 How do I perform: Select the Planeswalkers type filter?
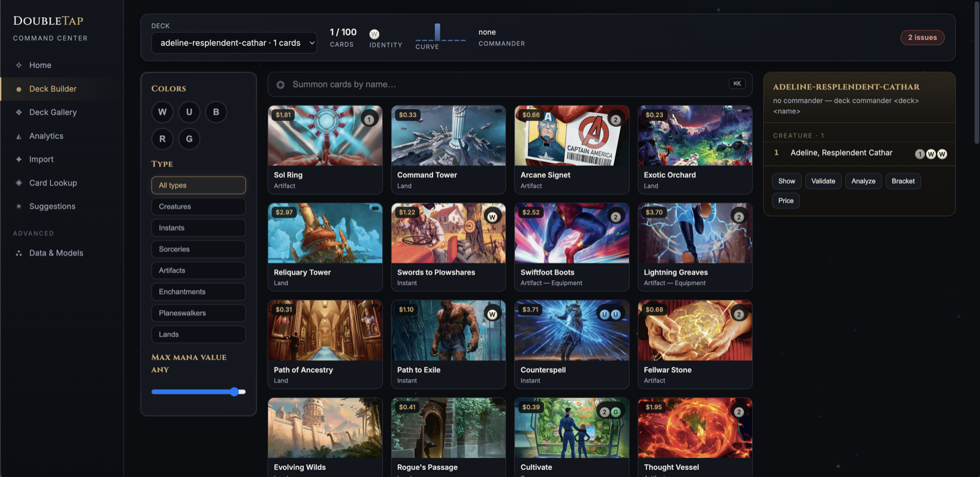click(198, 313)
